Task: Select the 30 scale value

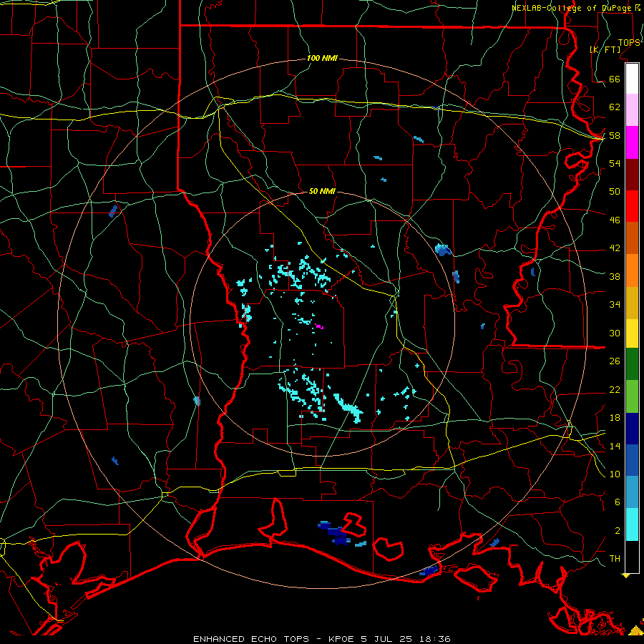Action: click(x=615, y=333)
